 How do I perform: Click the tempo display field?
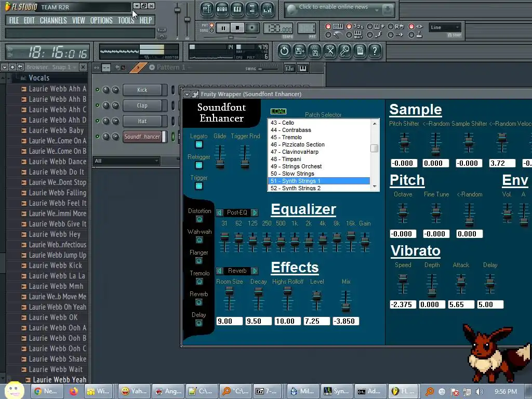(278, 29)
